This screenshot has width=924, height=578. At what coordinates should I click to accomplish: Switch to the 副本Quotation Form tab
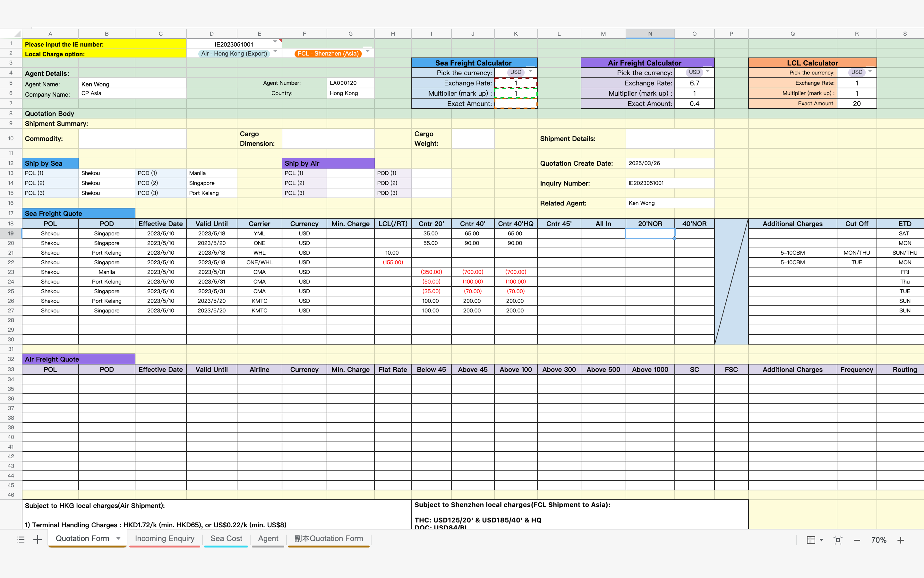(329, 539)
